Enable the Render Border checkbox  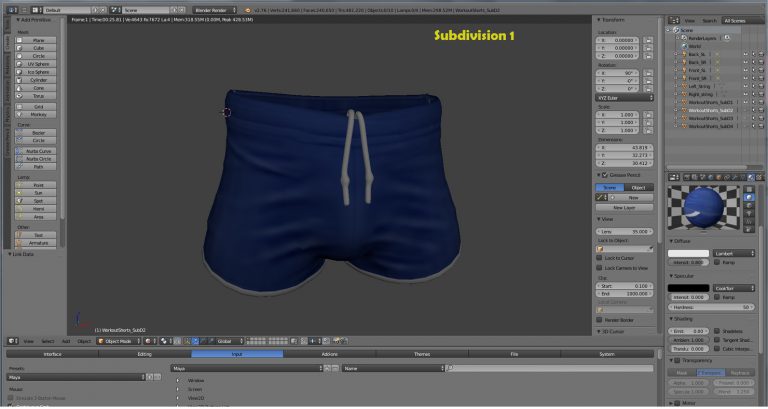(599, 320)
